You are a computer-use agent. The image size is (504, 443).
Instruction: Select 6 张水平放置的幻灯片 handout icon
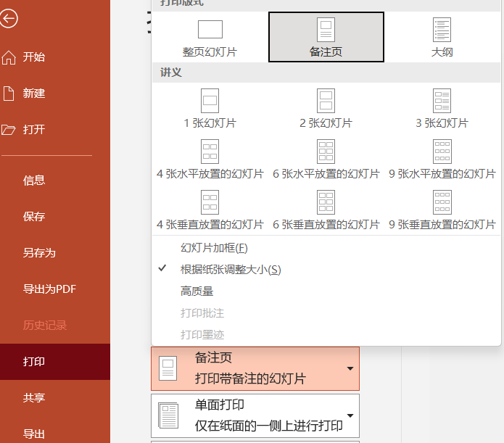point(326,152)
